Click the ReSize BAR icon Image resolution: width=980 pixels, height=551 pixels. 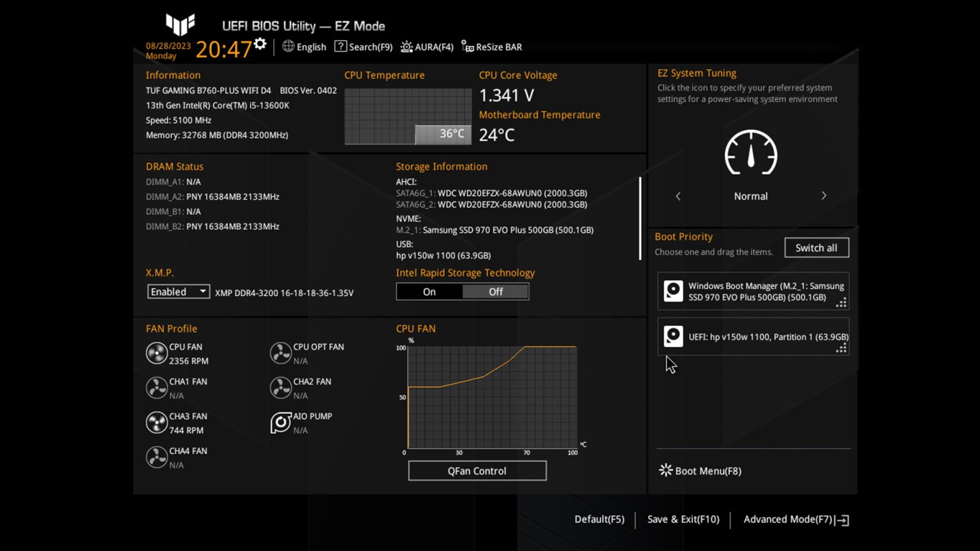[468, 47]
